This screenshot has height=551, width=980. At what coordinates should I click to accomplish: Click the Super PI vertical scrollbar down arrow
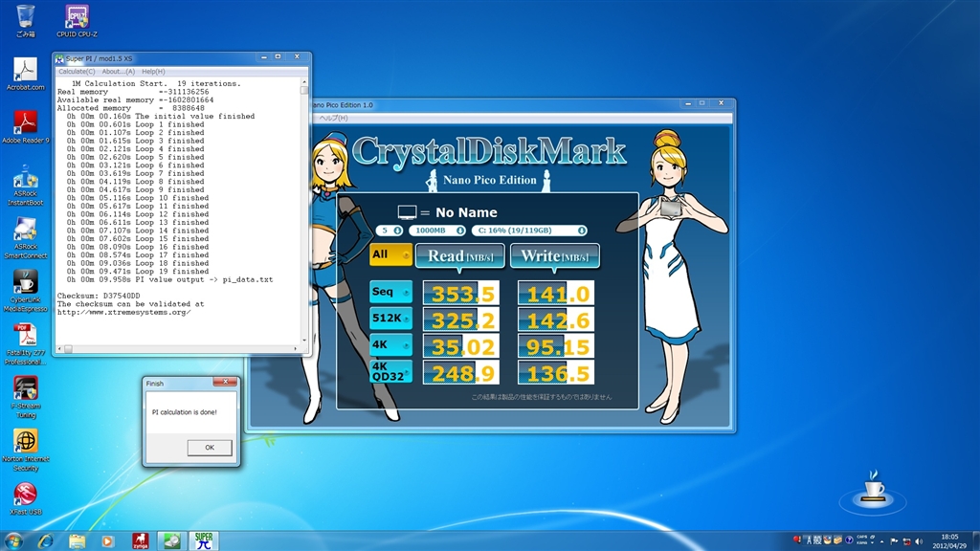[304, 341]
